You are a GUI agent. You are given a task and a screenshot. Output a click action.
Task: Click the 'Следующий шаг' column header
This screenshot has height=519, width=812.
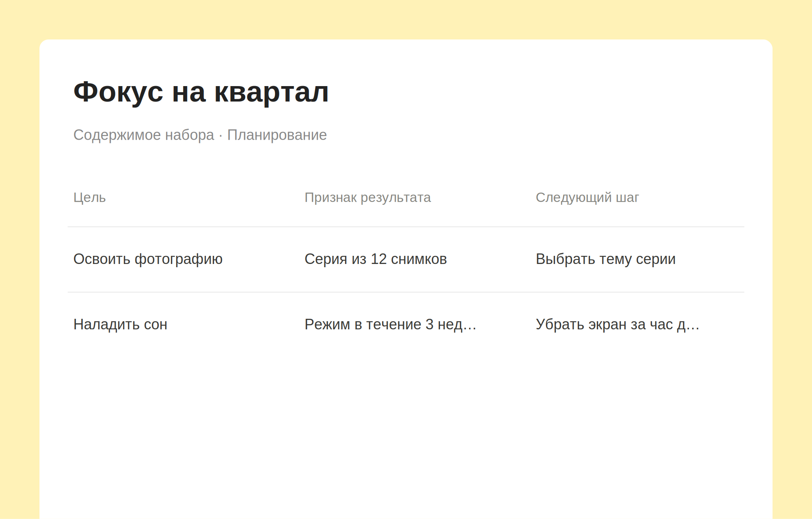pyautogui.click(x=587, y=197)
